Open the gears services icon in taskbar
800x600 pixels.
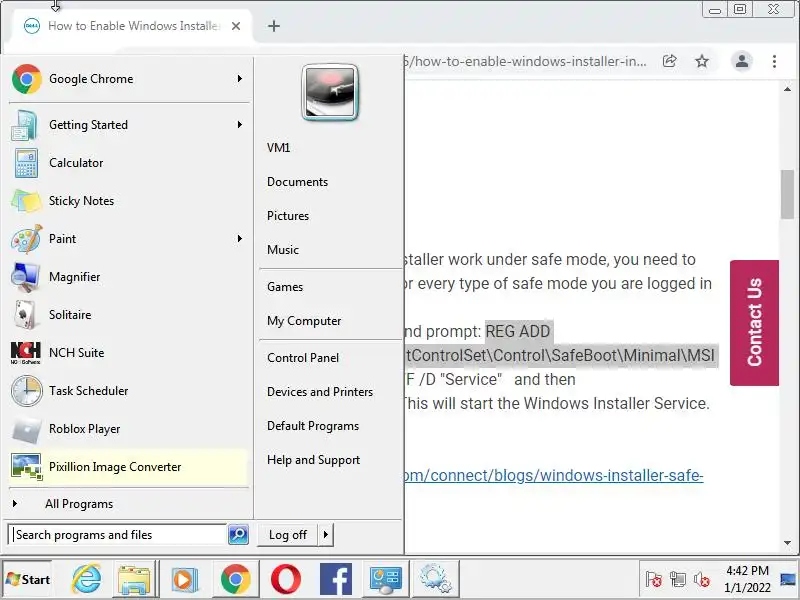(435, 579)
